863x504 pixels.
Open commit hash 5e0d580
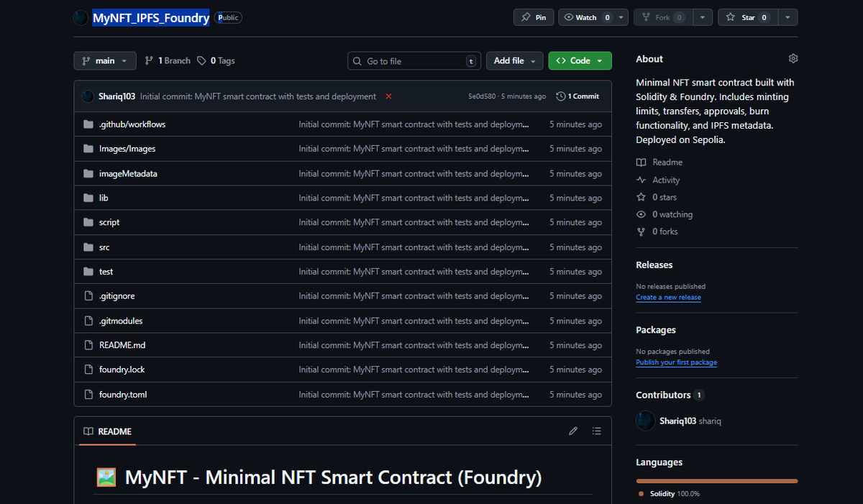483,96
